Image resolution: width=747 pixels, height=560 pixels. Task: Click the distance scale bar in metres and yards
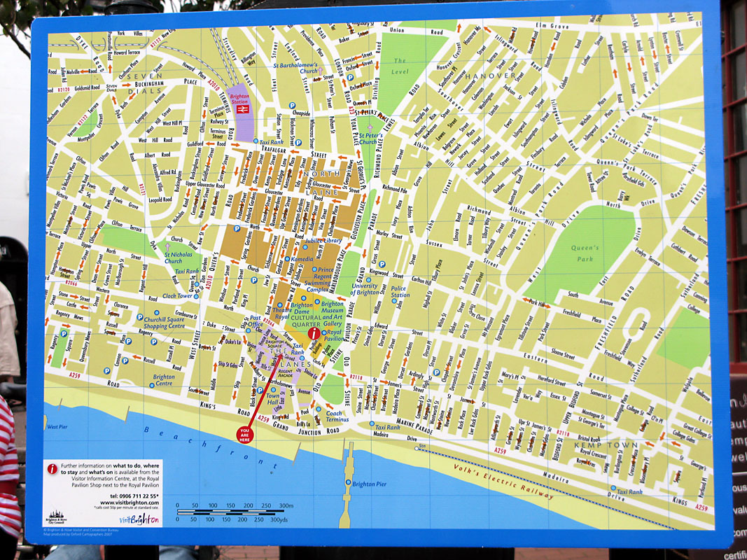[x=235, y=512]
